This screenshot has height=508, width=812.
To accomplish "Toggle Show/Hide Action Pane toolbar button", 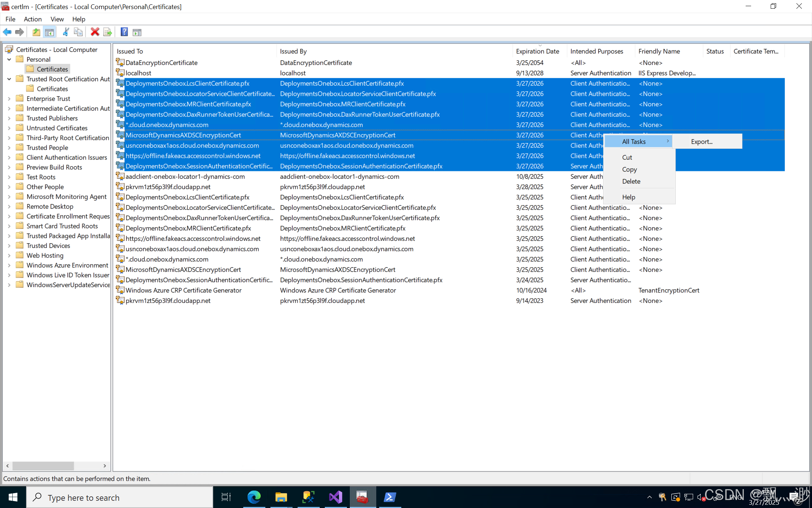I will click(x=137, y=32).
